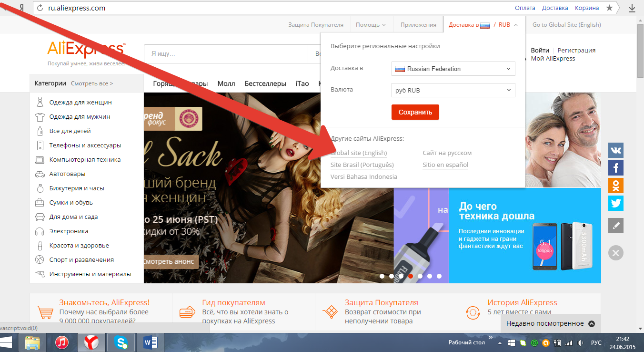Open Красота и здоровье category
Viewport: 644px width, 352px height.
pyautogui.click(x=79, y=245)
